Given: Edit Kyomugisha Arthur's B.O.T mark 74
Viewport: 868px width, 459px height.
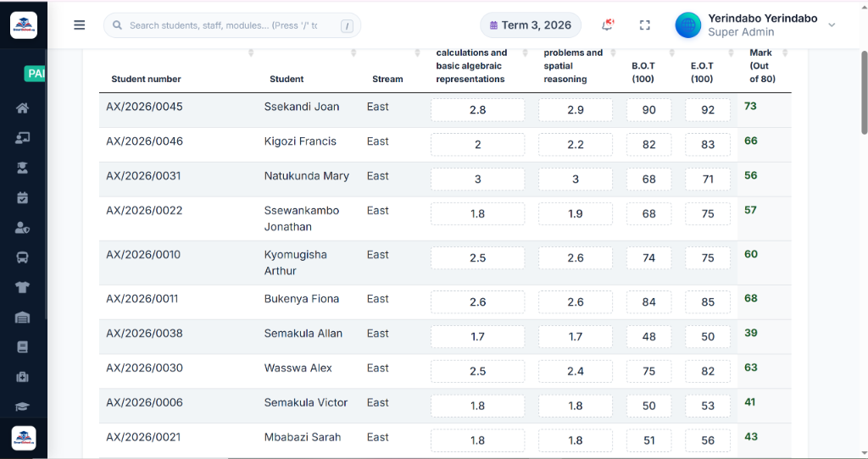Looking at the screenshot, I should click(x=648, y=258).
